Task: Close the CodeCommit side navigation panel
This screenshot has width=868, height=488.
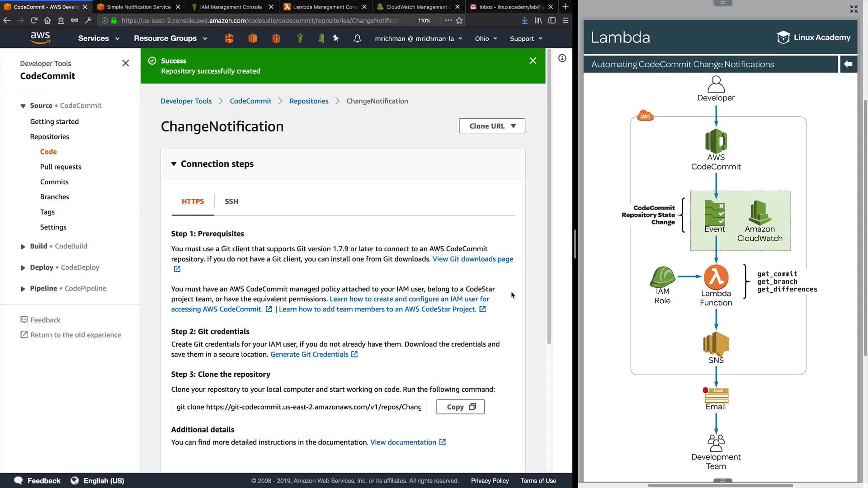Action: 126,63
